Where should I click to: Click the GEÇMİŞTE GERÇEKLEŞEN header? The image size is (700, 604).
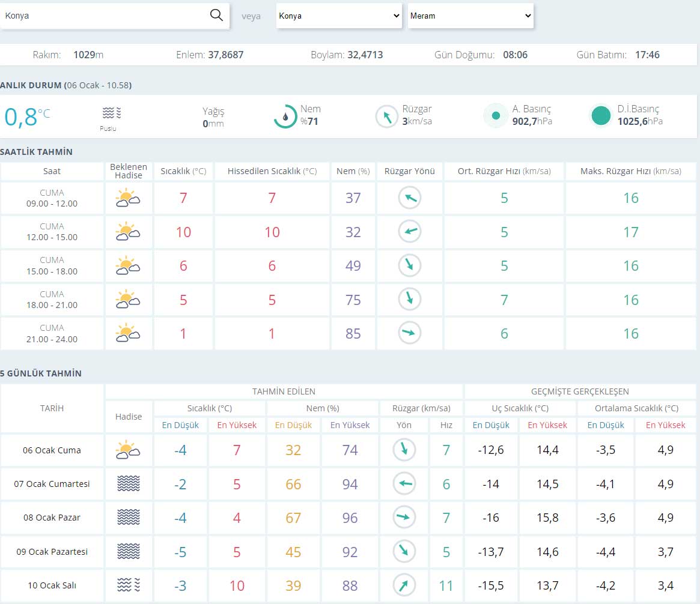click(580, 391)
